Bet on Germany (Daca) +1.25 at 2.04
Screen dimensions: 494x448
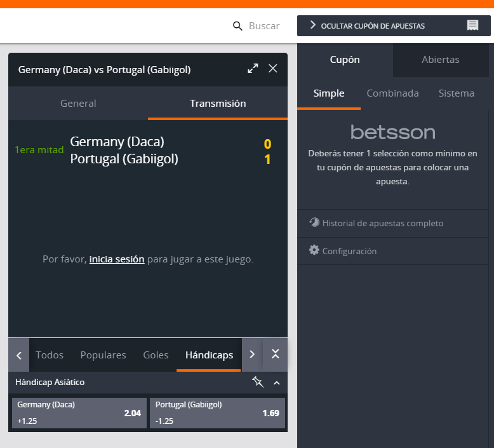coord(79,413)
